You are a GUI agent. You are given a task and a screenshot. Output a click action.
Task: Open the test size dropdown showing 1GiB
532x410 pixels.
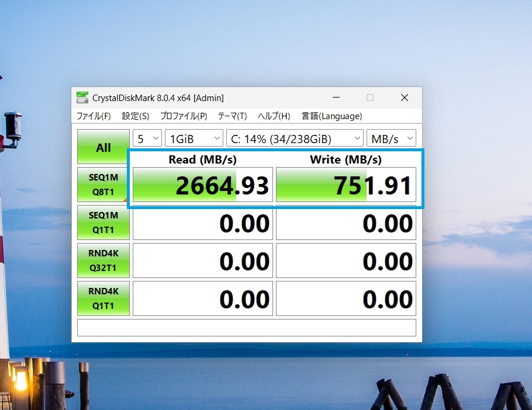(194, 138)
